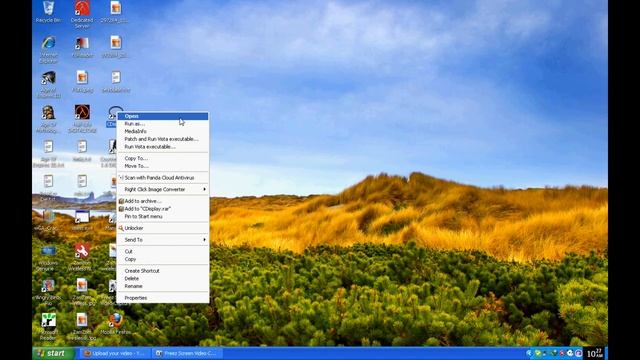Choose Open in the context menu
This screenshot has width=640, height=360.
163,116
